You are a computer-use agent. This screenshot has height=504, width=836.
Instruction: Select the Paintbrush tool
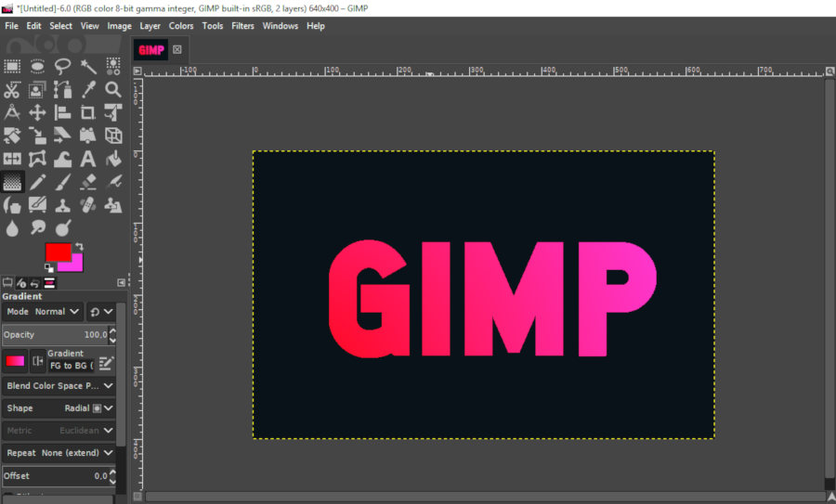pos(62,182)
